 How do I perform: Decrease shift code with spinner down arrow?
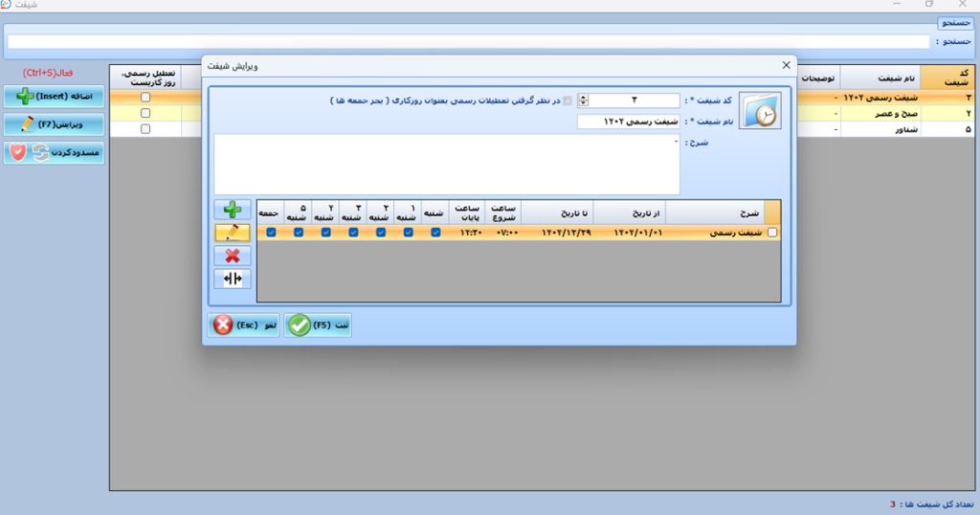point(584,103)
